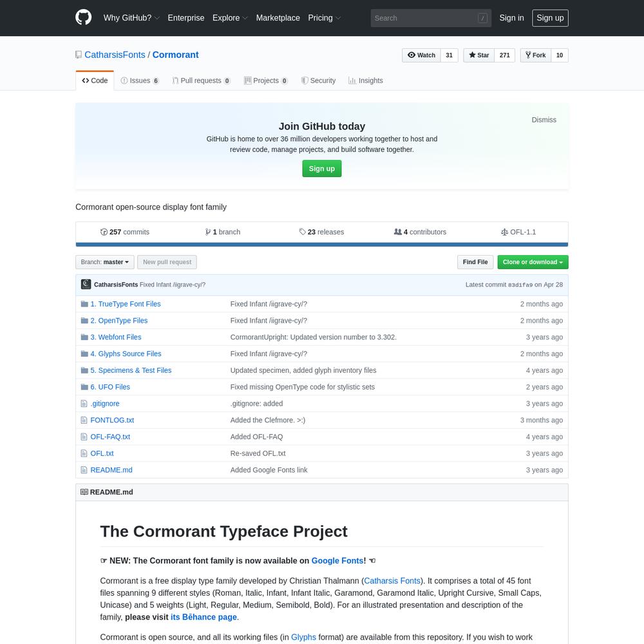Click the Star button
The height and width of the screenshot is (644, 644).
click(479, 55)
